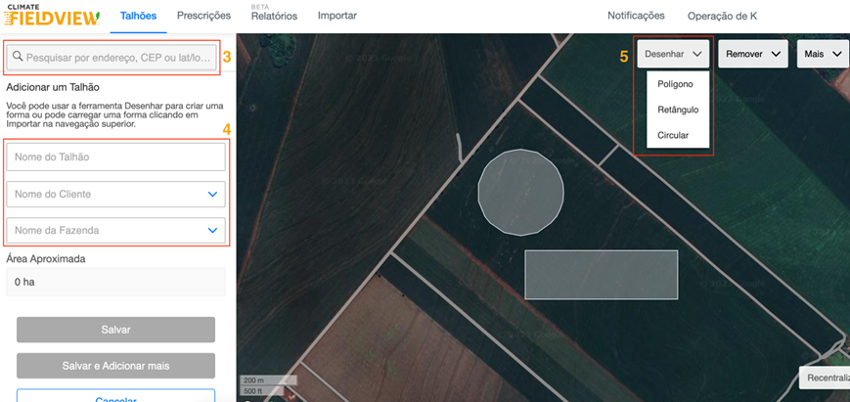Screen dimensions: 850x402
Task: Focus the address search field
Action: coord(118,58)
